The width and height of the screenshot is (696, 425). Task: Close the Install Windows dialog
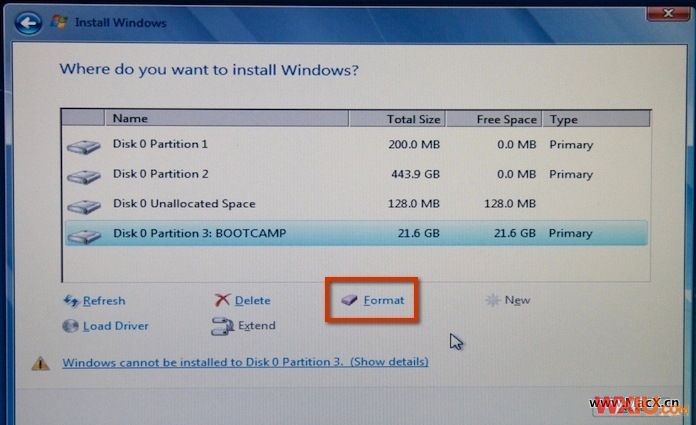(668, 13)
